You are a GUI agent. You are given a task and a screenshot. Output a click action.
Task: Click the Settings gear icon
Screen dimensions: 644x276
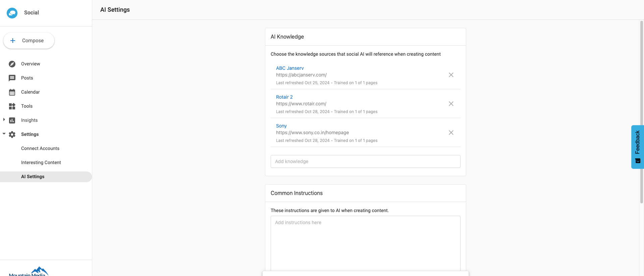pyautogui.click(x=12, y=135)
